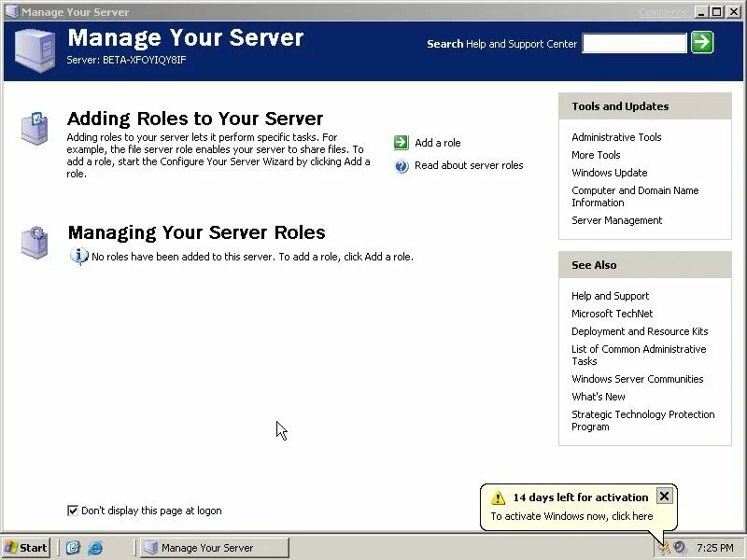Click the info icon beside No roles message
The width and height of the screenshot is (747, 560).
(x=79, y=256)
